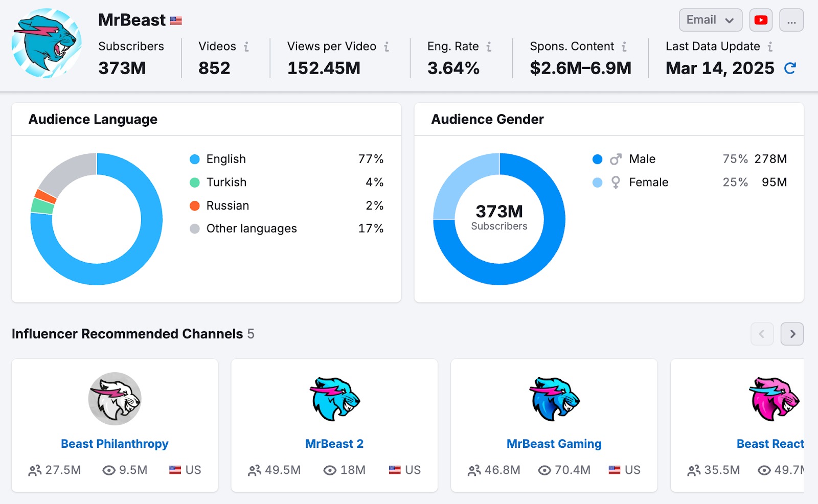Click the MrBeast 2 panther logo
818x504 pixels.
(335, 399)
